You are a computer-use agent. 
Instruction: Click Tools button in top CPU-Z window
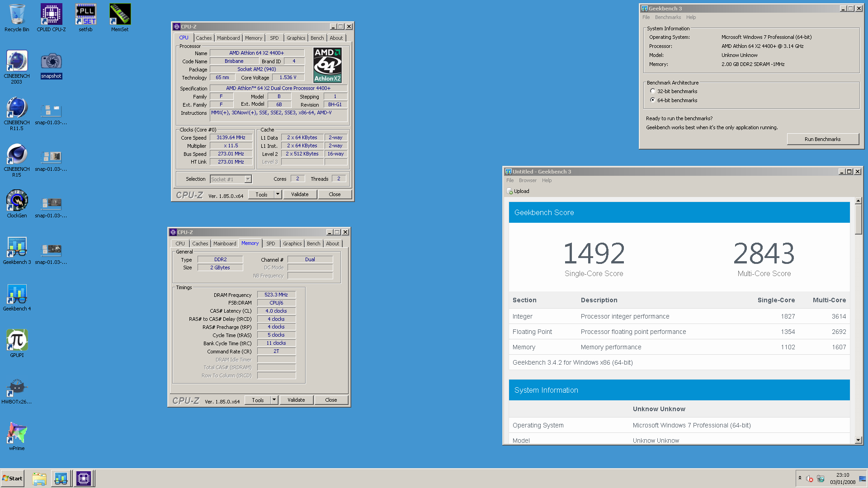click(x=261, y=194)
